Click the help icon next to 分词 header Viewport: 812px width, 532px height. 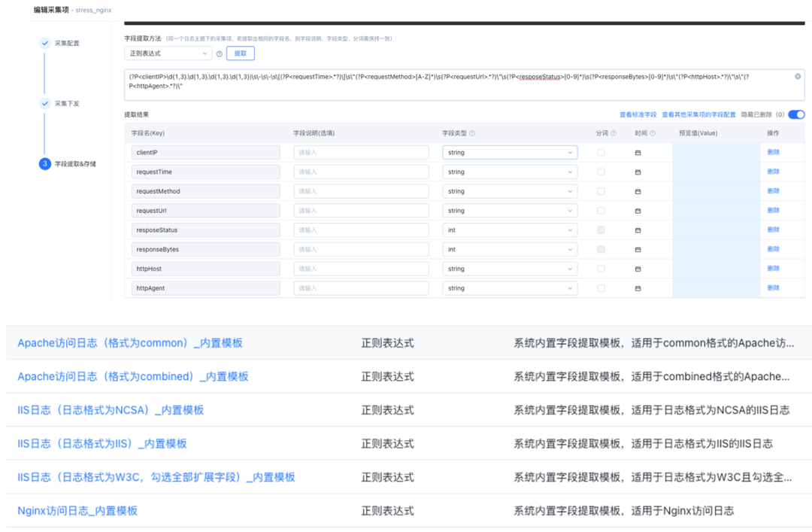click(614, 133)
